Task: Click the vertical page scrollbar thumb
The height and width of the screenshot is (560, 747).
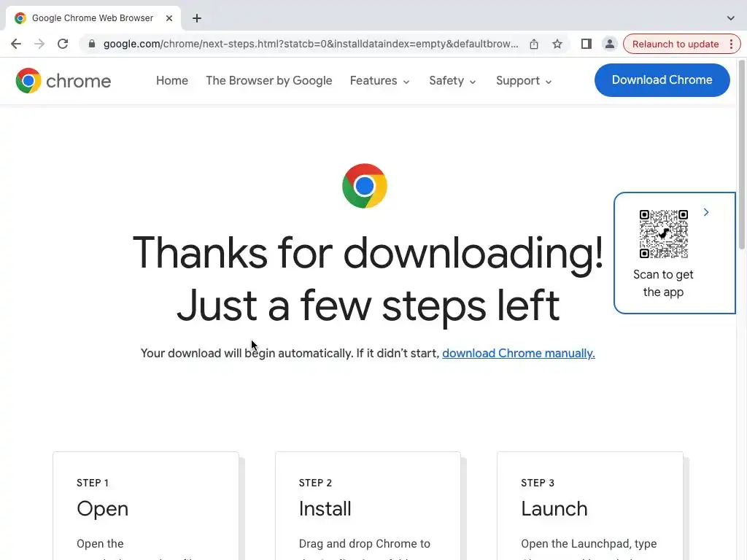Action: (742, 155)
